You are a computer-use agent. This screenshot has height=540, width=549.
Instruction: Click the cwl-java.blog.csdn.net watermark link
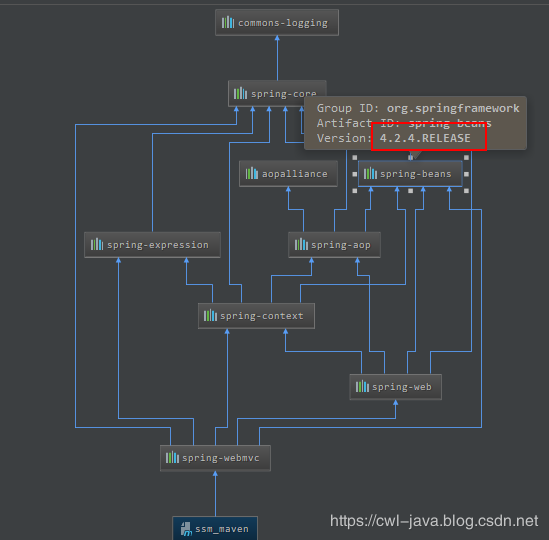434,521
